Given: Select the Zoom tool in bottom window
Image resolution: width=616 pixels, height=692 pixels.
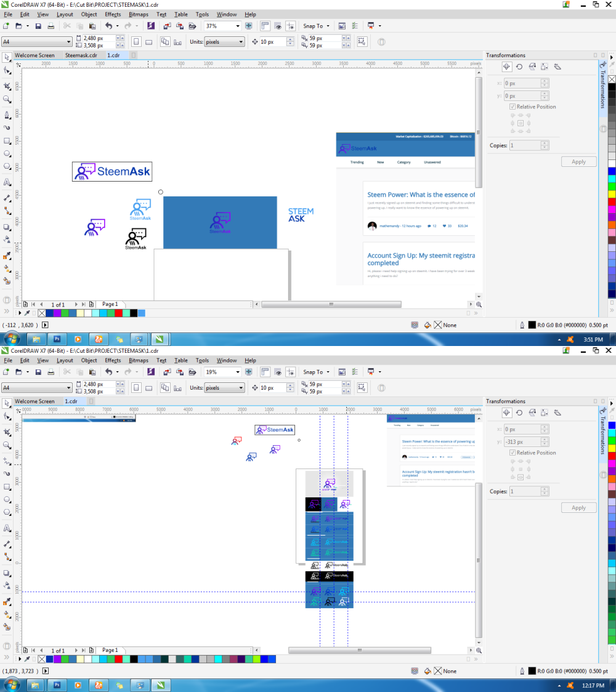Looking at the screenshot, I should pos(7,445).
